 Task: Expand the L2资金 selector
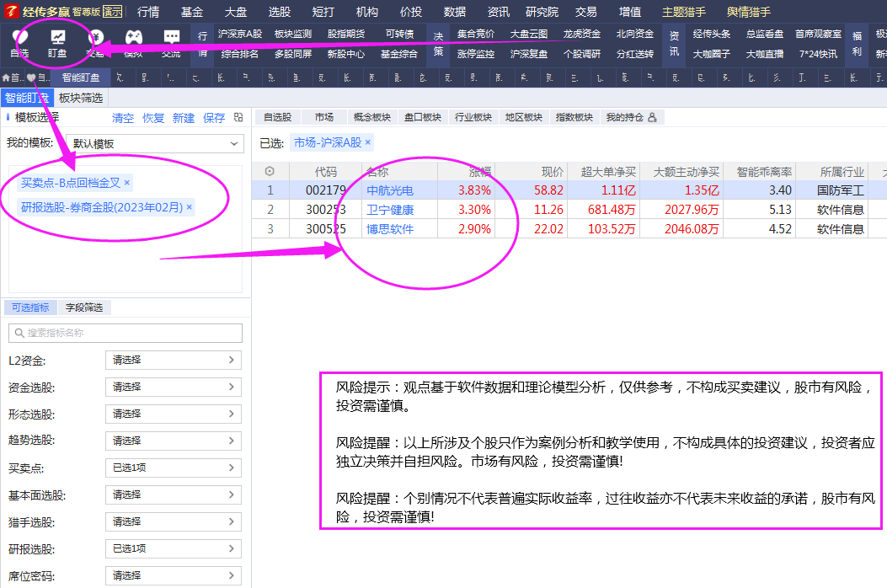pyautogui.click(x=173, y=360)
